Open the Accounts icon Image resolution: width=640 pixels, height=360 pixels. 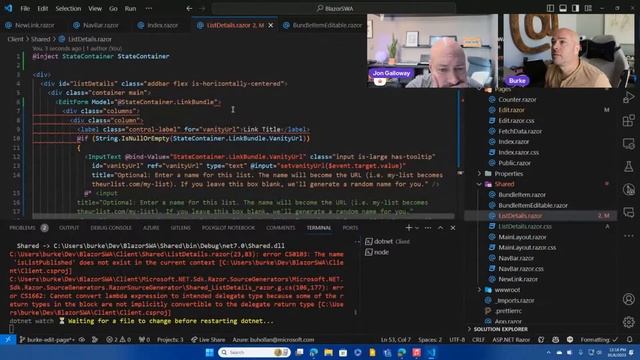click(x=629, y=299)
